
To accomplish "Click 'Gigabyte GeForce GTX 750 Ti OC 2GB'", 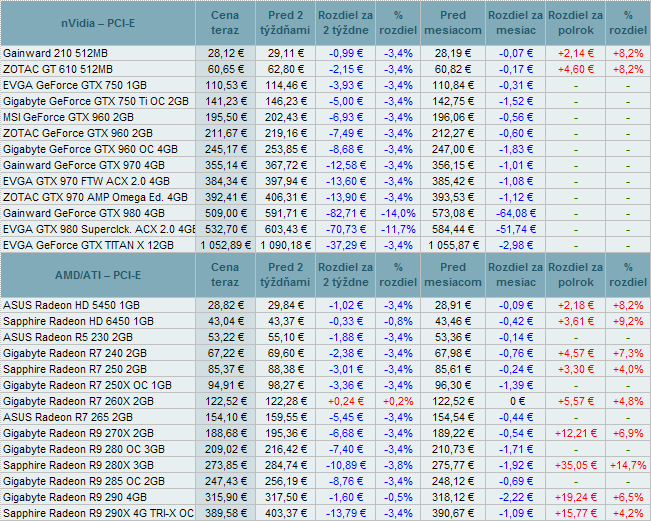I will (x=96, y=101).
